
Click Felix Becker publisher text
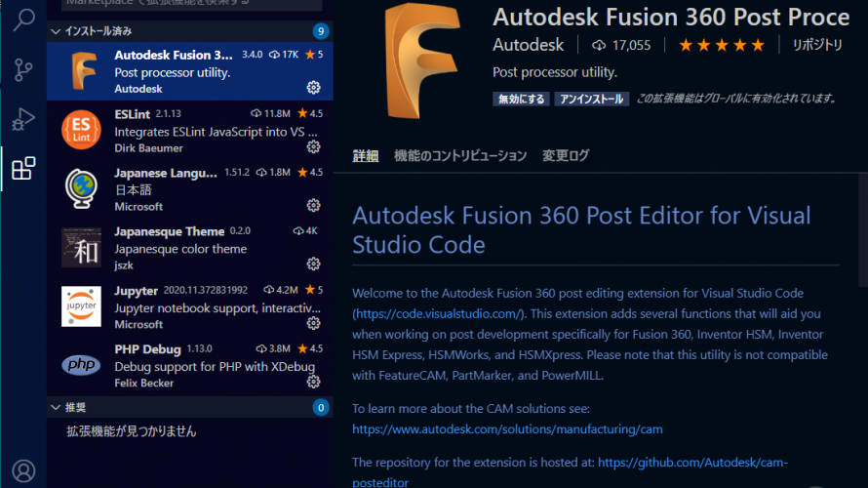tap(144, 384)
